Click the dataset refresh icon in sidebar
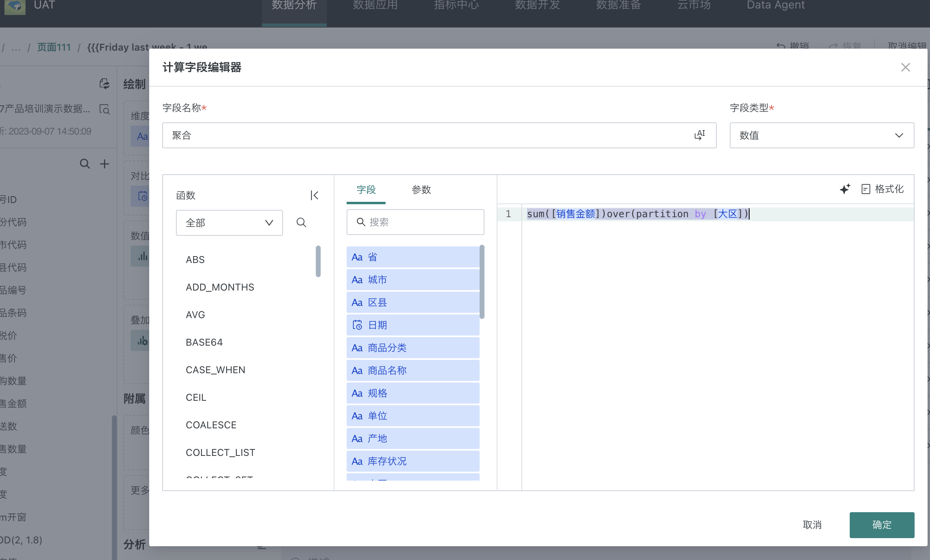 [105, 84]
